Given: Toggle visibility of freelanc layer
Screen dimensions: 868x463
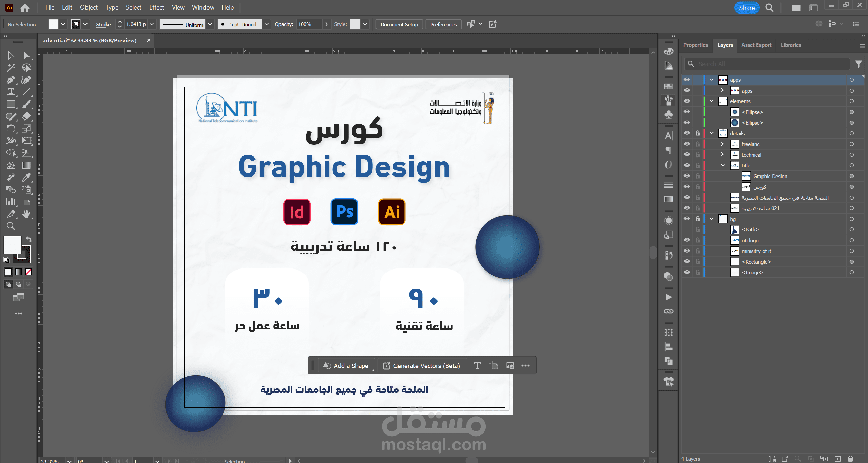Looking at the screenshot, I should coord(687,144).
